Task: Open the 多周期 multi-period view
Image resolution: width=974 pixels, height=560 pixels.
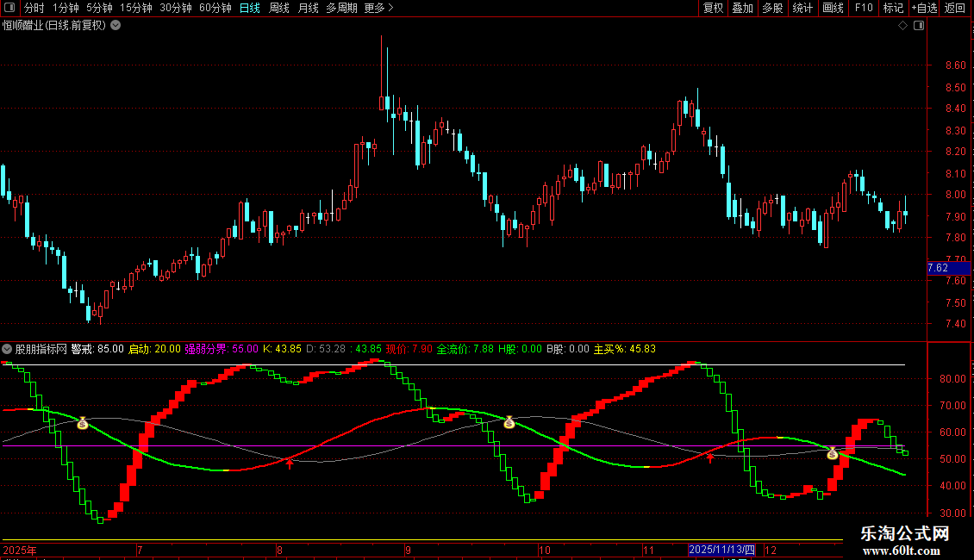Action: (x=341, y=8)
